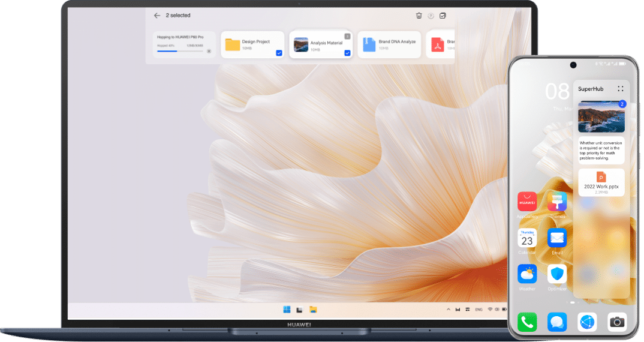Click the back arrow beside '2 selected'
Viewport: 644px width, 342px height.
(x=157, y=16)
